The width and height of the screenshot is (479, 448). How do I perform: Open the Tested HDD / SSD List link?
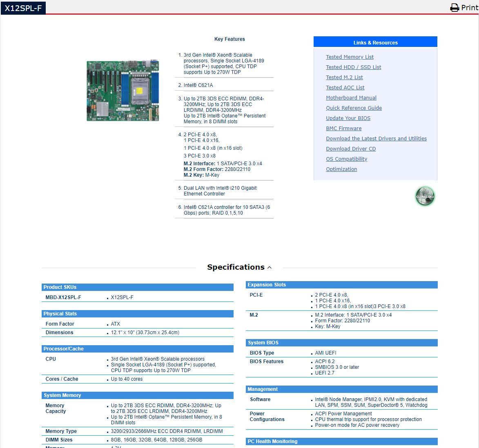pos(353,67)
